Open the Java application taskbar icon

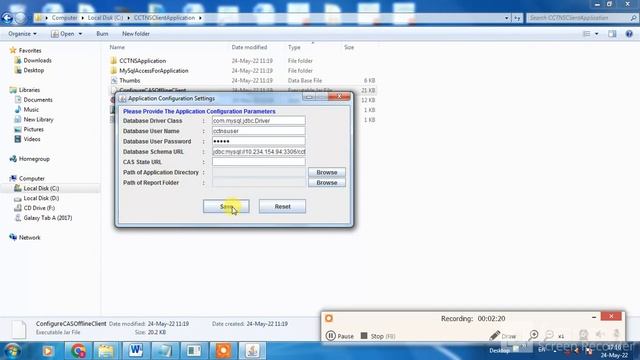252,351
